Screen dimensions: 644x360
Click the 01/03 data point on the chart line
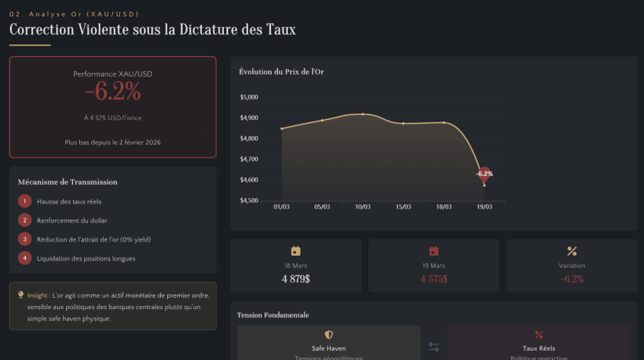[x=282, y=128]
